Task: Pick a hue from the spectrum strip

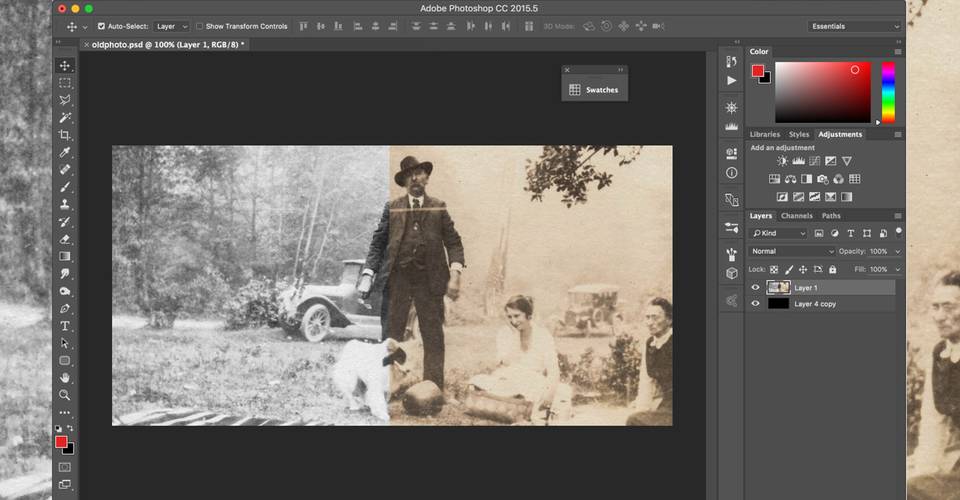Action: tap(888, 92)
